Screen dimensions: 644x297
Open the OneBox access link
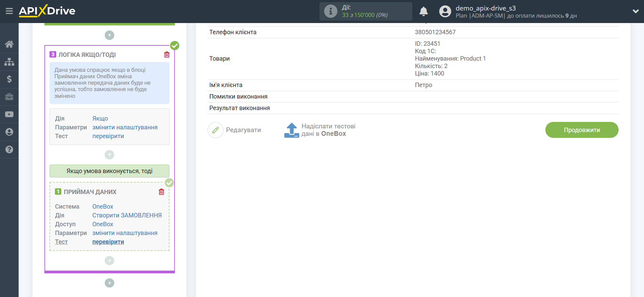(x=103, y=224)
